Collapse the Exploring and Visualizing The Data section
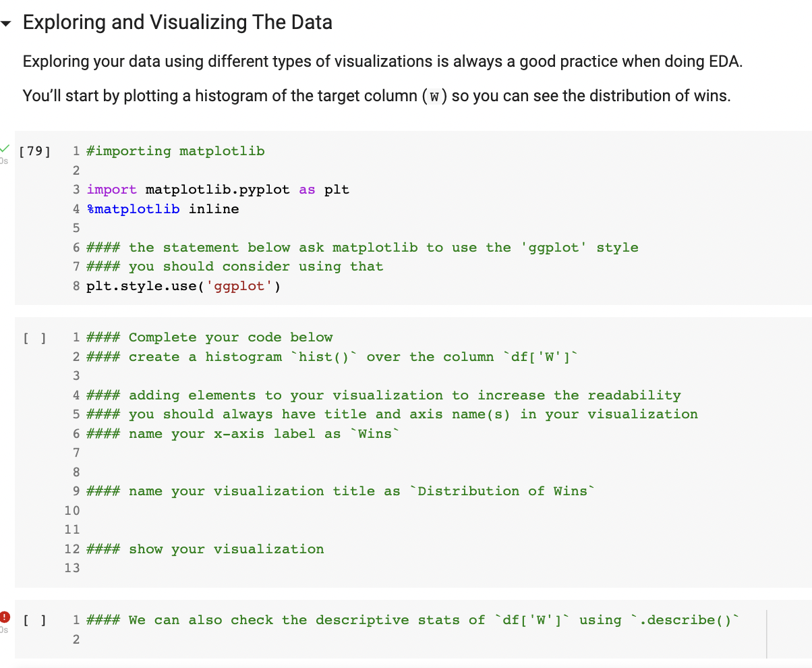The image size is (812, 668). point(7,22)
